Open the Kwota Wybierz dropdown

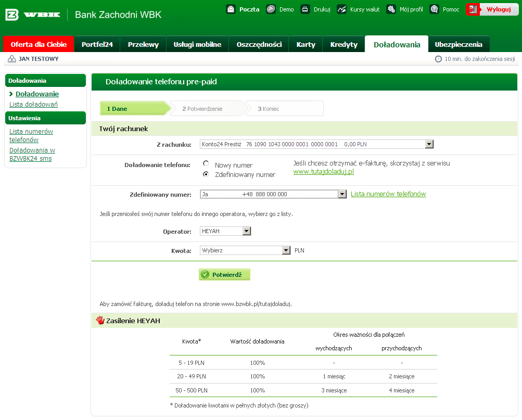pos(245,250)
